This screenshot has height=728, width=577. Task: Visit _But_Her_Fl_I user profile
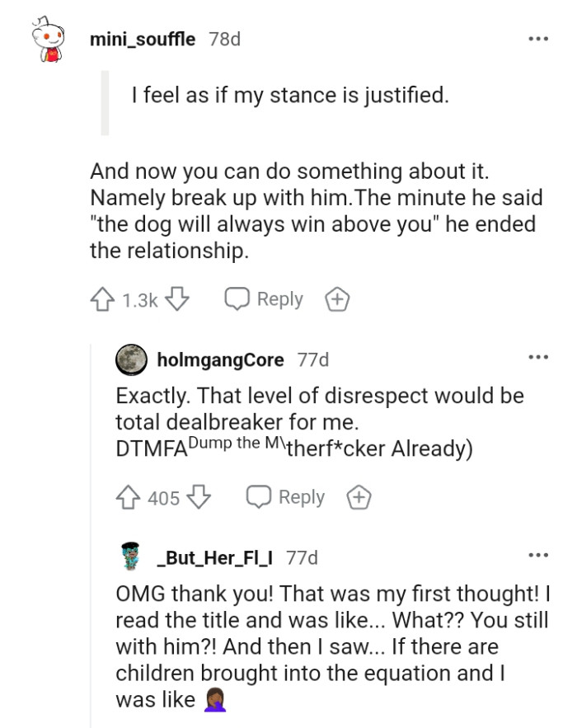216,557
